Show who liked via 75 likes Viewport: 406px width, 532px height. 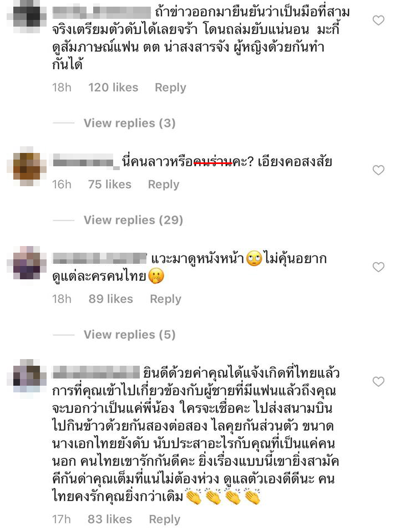point(110,185)
